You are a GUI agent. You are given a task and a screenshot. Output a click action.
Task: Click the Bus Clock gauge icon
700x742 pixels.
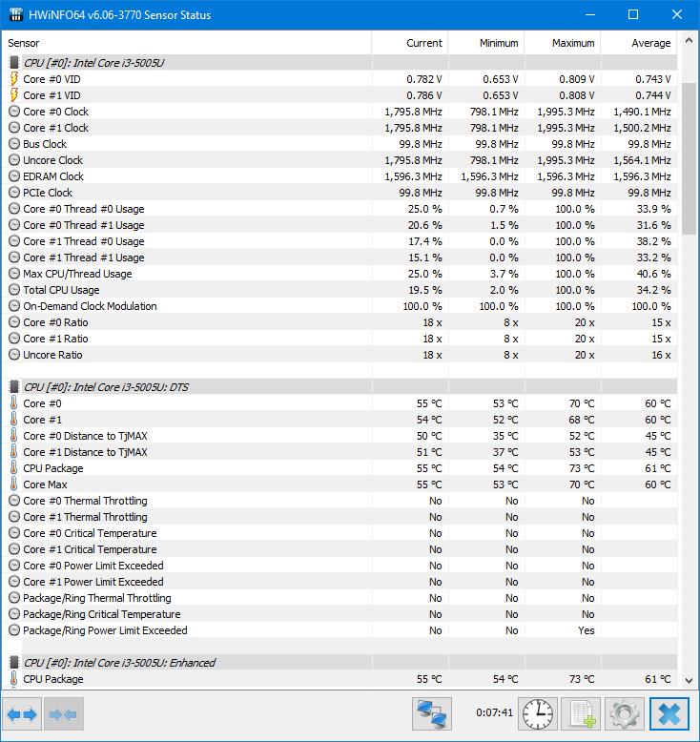point(14,144)
